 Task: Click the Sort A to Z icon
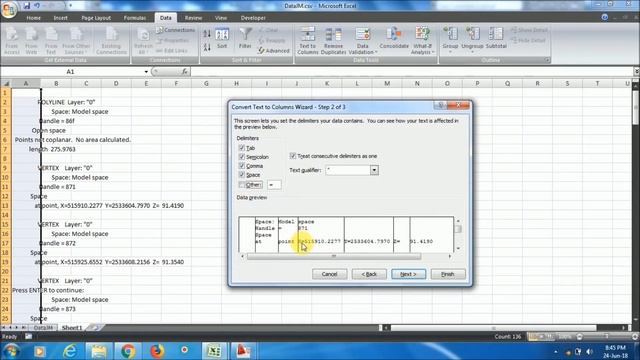207,34
